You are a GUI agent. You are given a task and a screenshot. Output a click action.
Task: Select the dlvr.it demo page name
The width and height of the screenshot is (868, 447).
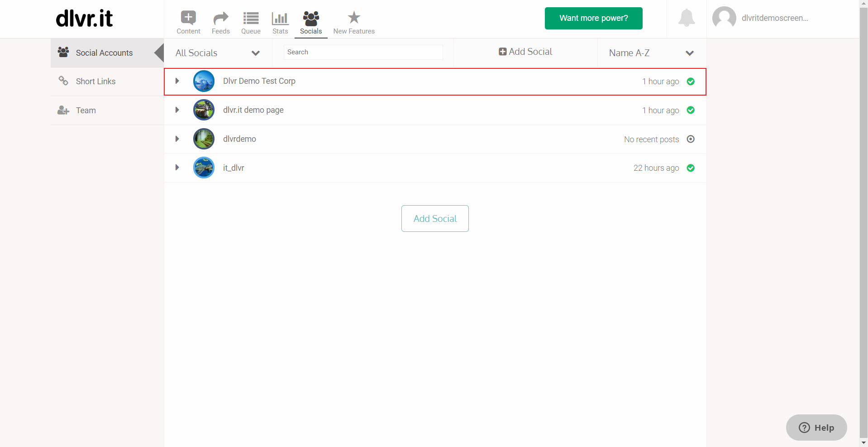pyautogui.click(x=253, y=110)
